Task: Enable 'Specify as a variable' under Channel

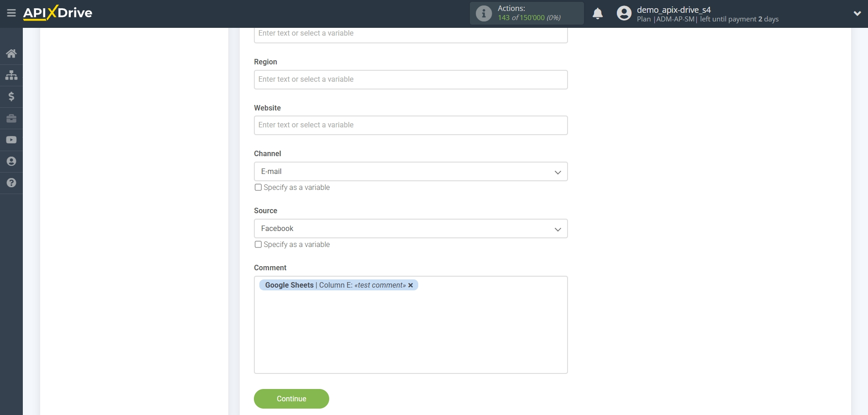Action: pyautogui.click(x=258, y=187)
